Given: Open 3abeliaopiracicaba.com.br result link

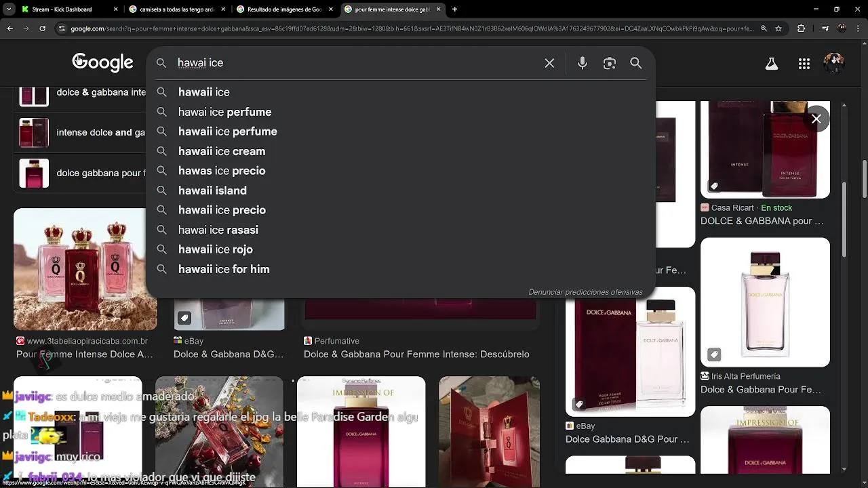Looking at the screenshot, I should pos(85,348).
